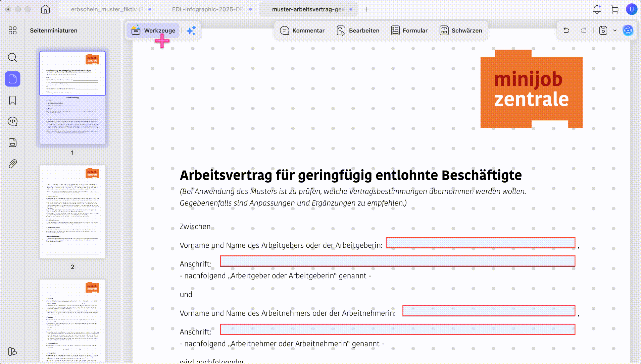Fill in the Arbeitgeber name field
The image size is (641, 364).
tap(480, 243)
